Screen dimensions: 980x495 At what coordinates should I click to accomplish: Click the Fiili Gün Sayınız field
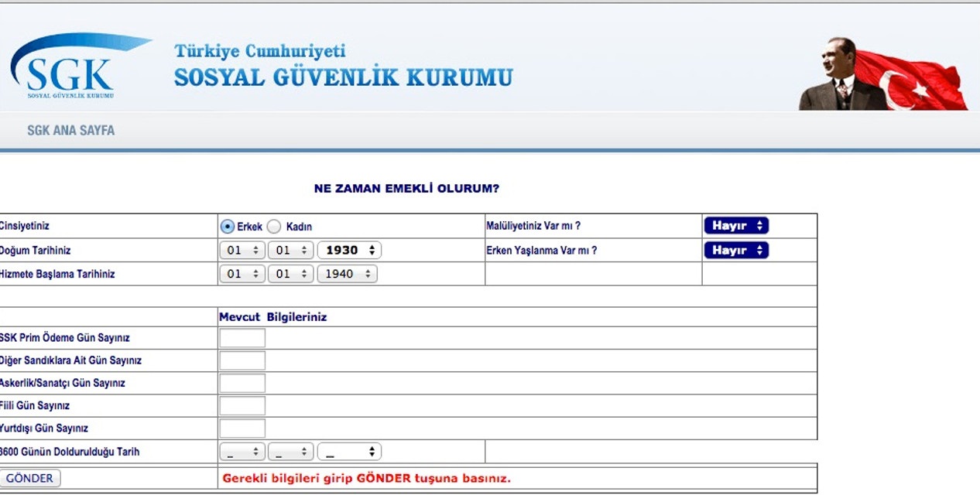click(x=241, y=405)
